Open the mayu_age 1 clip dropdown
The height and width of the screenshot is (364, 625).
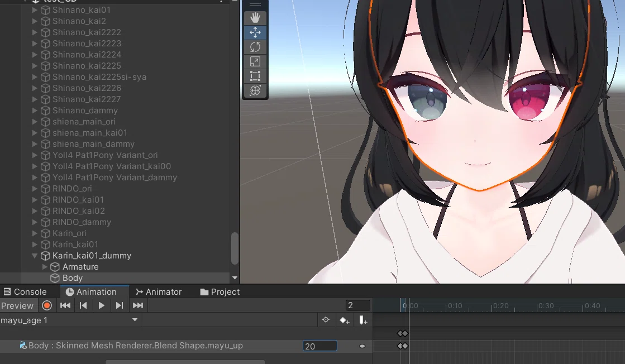[x=70, y=320]
